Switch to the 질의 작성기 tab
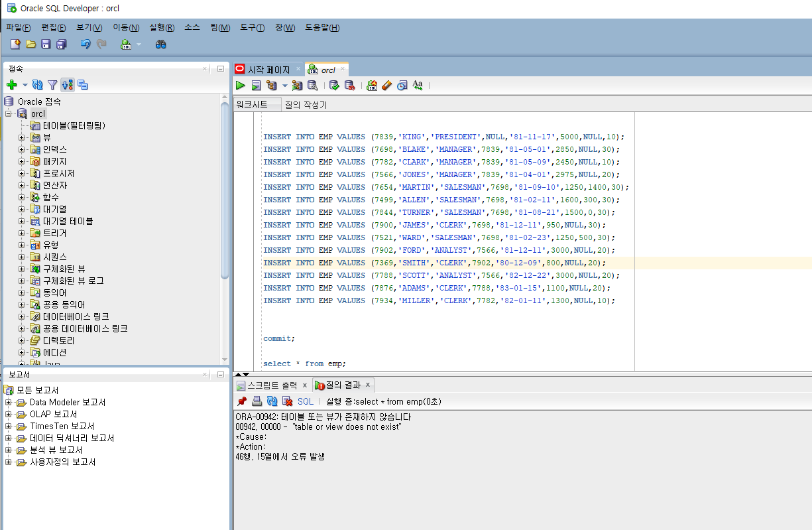Viewport: 812px width, 530px height. click(306, 105)
